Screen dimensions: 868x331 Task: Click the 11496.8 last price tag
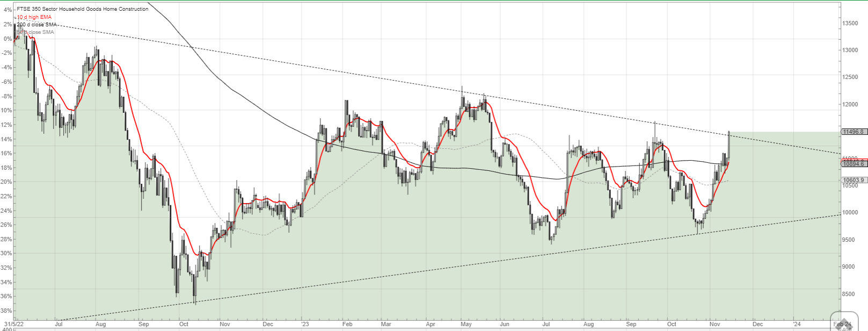853,132
